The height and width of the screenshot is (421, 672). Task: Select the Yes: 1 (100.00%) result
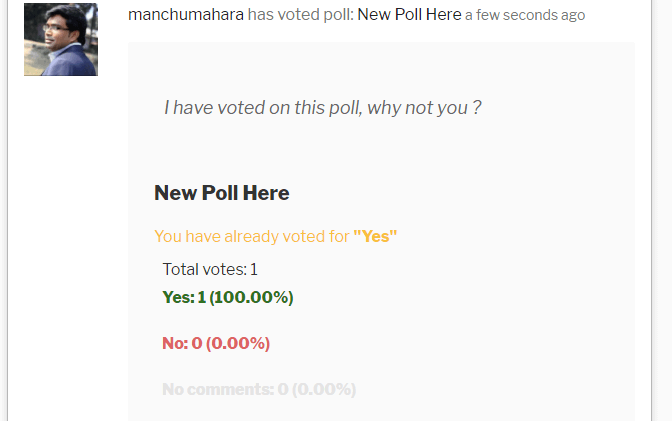pyautogui.click(x=228, y=297)
